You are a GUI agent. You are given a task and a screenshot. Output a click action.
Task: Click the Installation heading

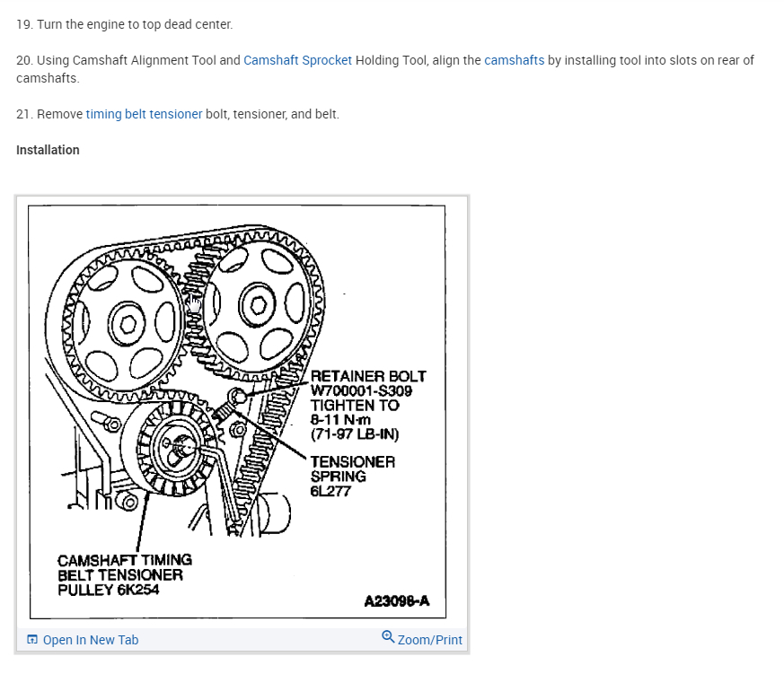point(48,151)
